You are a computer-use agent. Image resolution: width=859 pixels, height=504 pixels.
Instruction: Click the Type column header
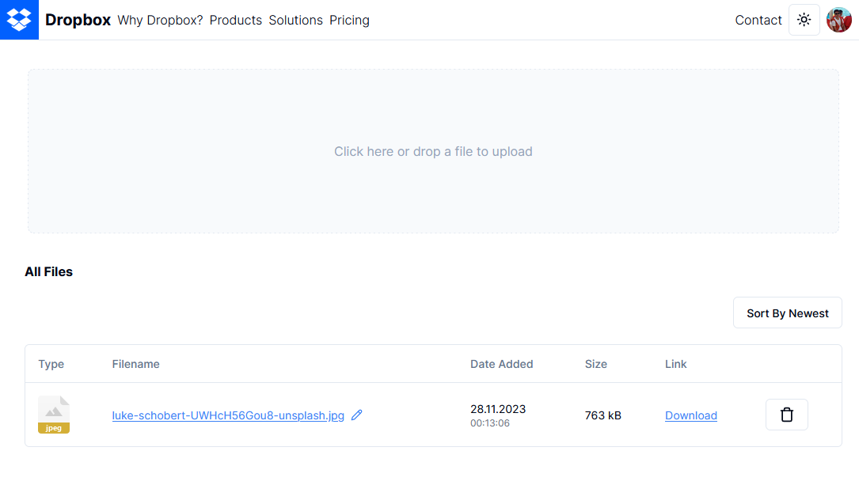[x=51, y=364]
